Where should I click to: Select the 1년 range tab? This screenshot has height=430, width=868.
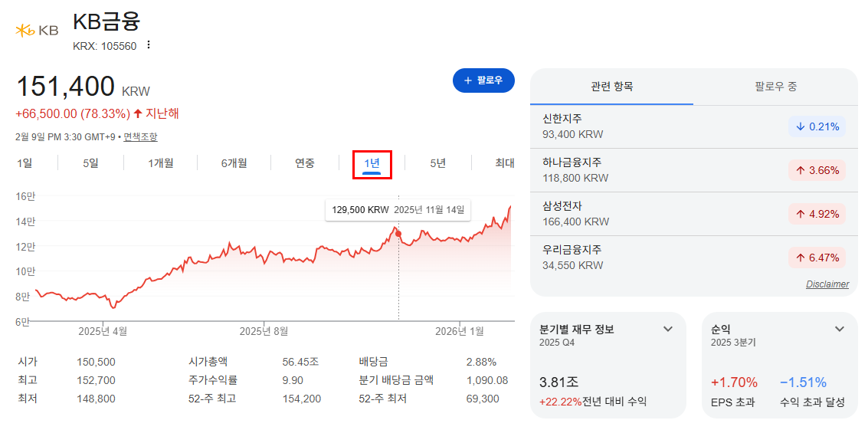pyautogui.click(x=372, y=164)
